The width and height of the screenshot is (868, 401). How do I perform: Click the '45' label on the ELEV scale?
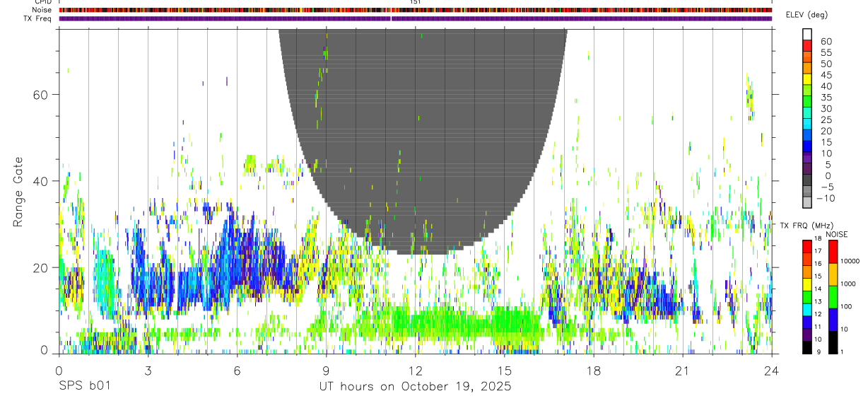coord(826,75)
